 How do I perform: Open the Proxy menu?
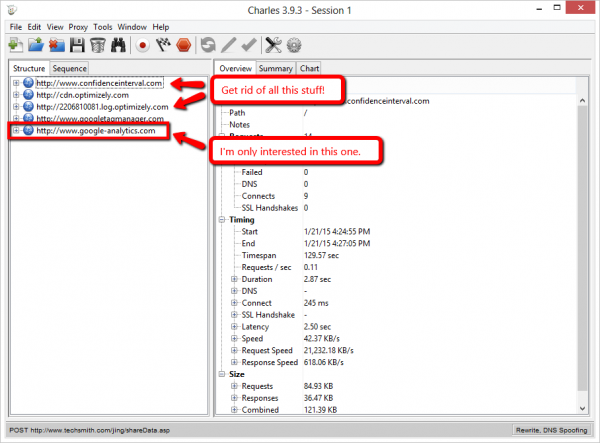(78, 27)
